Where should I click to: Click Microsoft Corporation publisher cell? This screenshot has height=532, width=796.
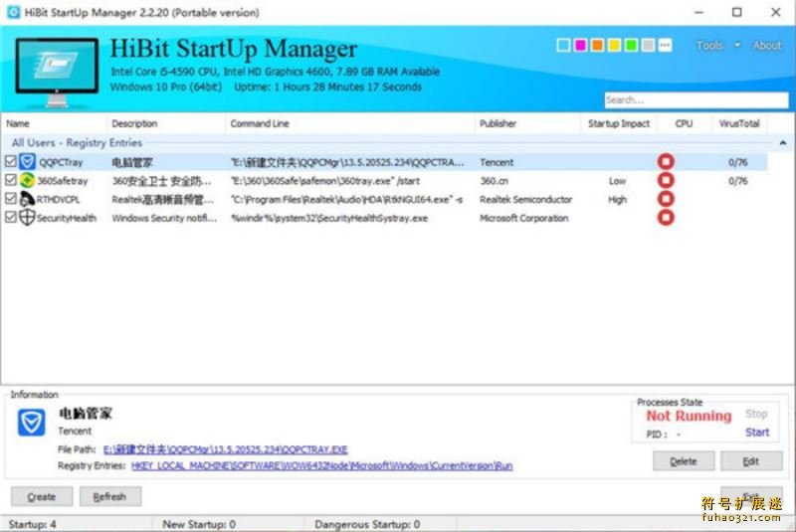524,218
